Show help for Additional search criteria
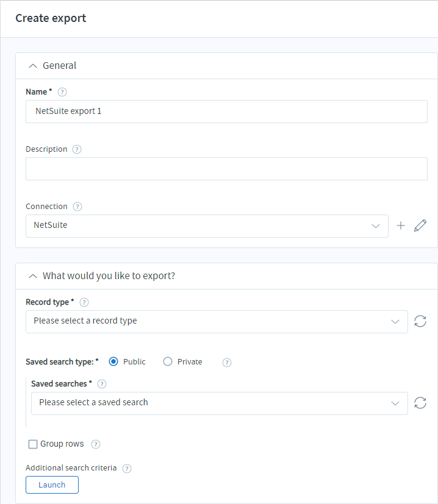Screen dimensions: 438x504 coord(127,469)
